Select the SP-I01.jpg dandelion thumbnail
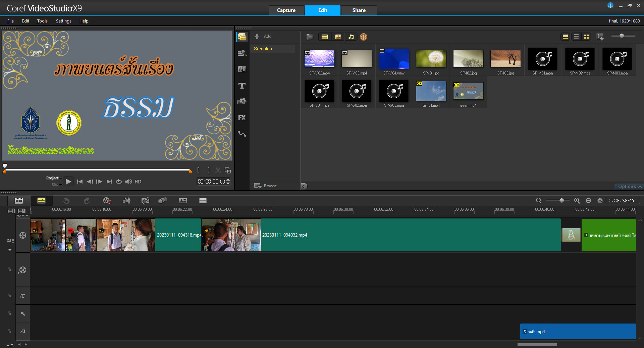This screenshot has height=348, width=644. click(x=431, y=59)
